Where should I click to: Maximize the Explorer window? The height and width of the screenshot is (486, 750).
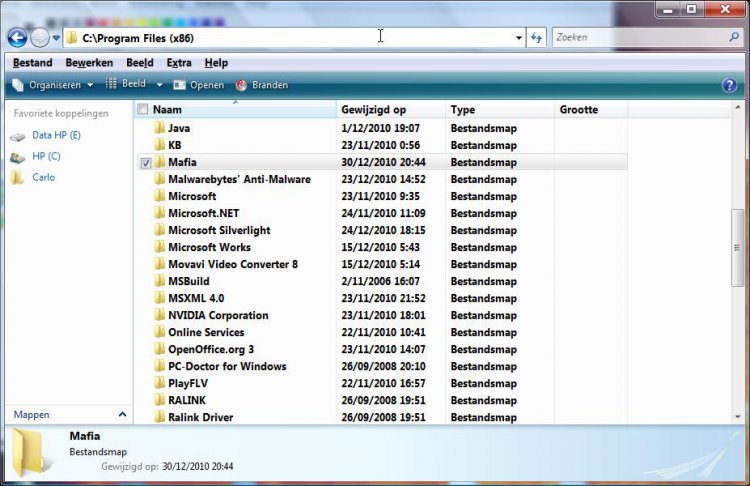click(691, 9)
